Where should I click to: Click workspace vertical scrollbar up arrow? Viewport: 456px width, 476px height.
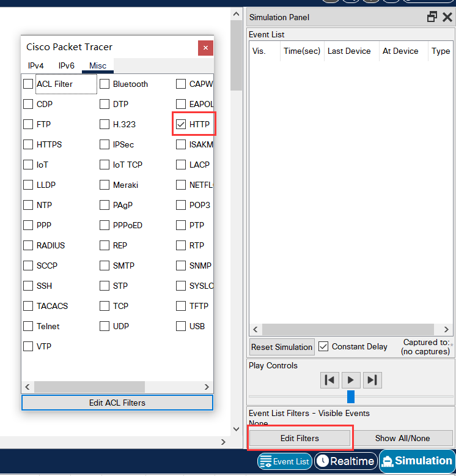(x=236, y=14)
